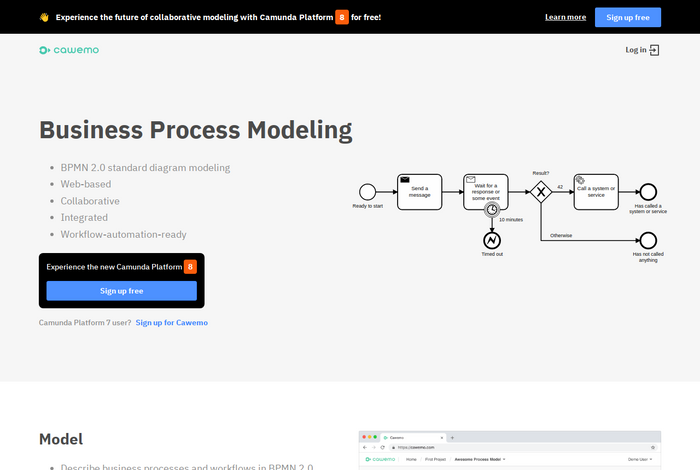Click the Business Process Modeling heading
The image size is (700, 470).
(x=196, y=130)
